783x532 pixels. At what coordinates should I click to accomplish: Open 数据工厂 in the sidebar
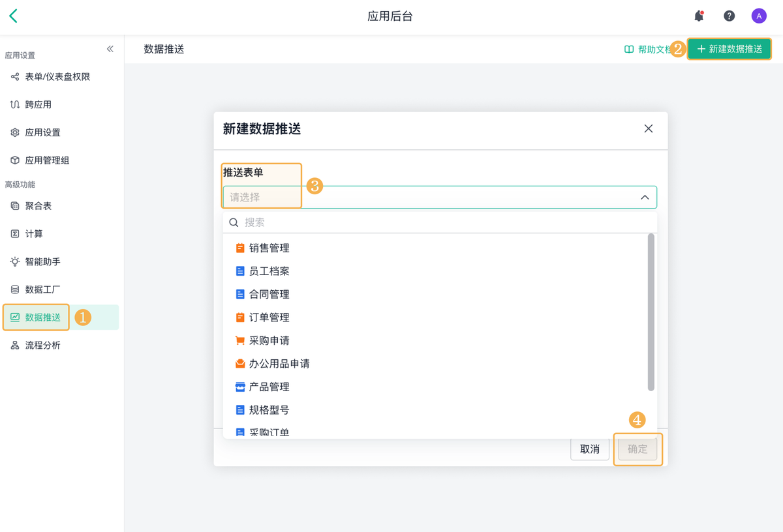pos(42,289)
